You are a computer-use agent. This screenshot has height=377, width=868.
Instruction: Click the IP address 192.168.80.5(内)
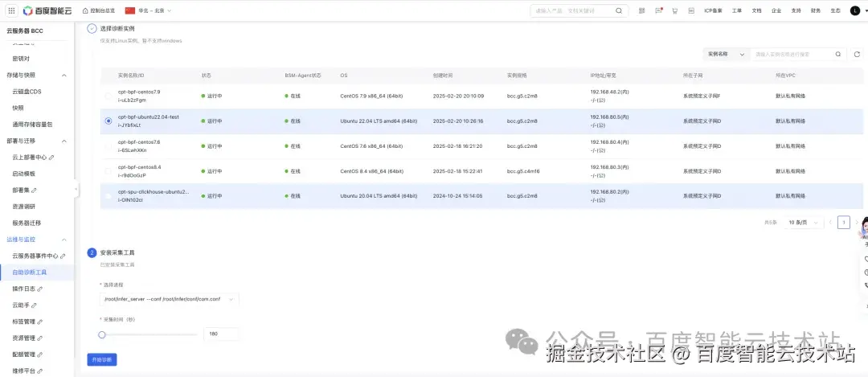(609, 117)
